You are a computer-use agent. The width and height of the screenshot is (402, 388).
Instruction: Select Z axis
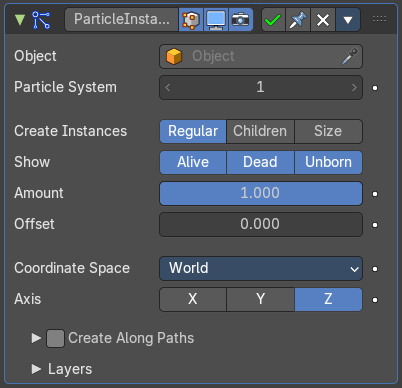328,299
